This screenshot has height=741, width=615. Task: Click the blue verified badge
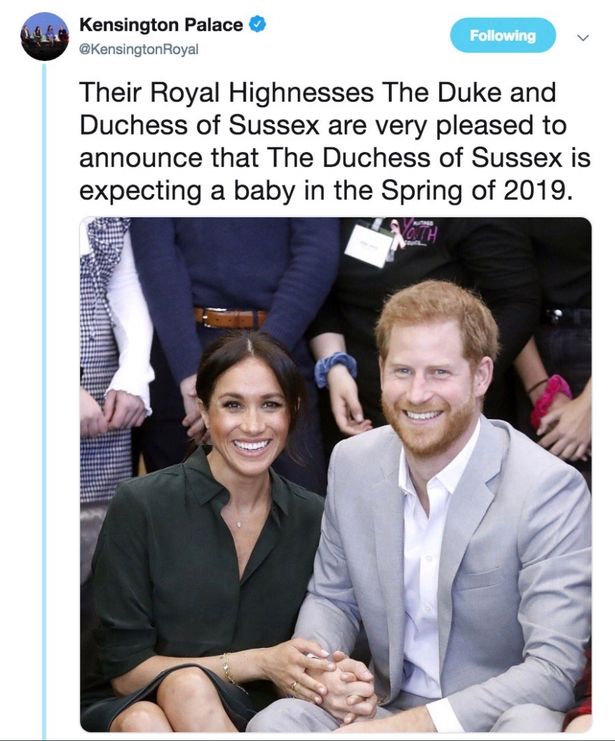258,24
